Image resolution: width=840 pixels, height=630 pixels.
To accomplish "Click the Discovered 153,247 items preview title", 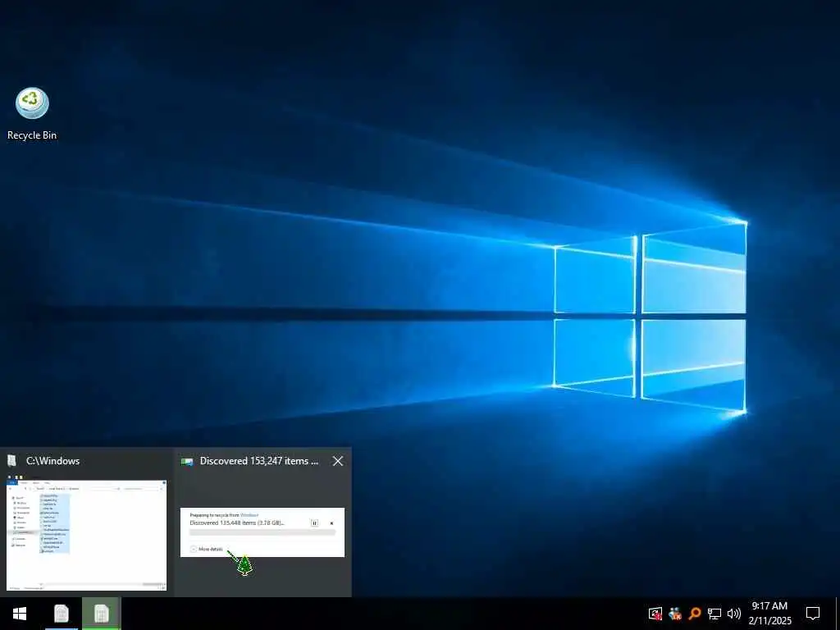I will (x=258, y=461).
